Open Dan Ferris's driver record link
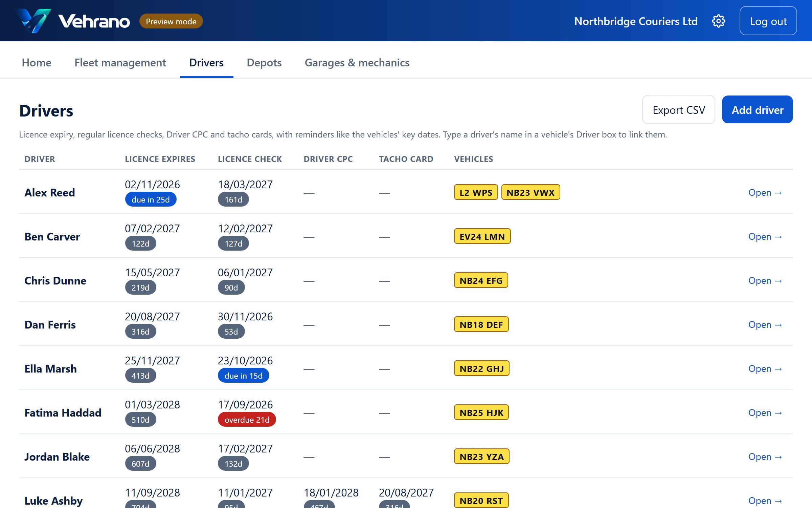 click(x=765, y=324)
